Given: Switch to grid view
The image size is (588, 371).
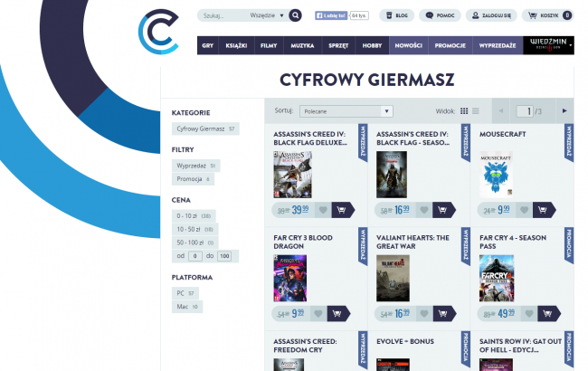Looking at the screenshot, I should click(x=464, y=111).
